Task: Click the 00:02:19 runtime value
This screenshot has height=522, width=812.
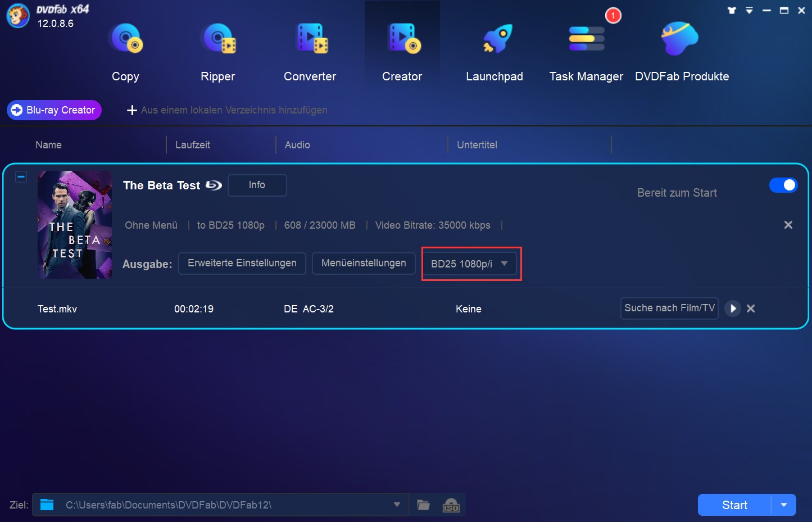Action: click(194, 309)
